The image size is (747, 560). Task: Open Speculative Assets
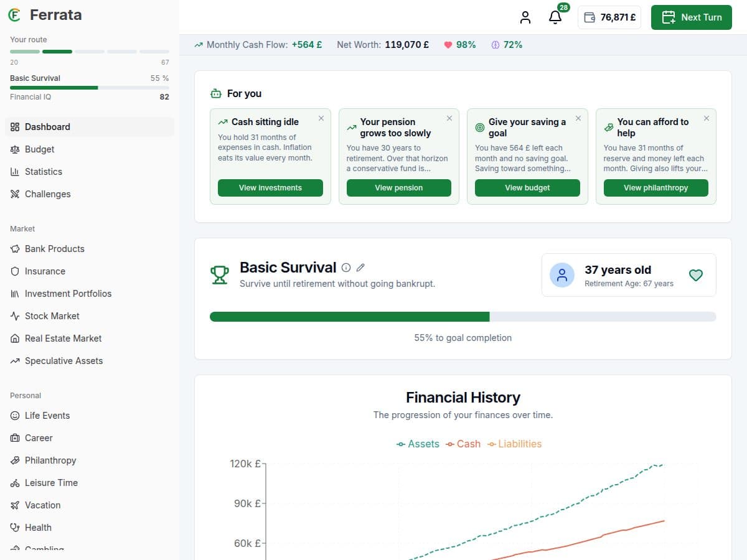90,361
